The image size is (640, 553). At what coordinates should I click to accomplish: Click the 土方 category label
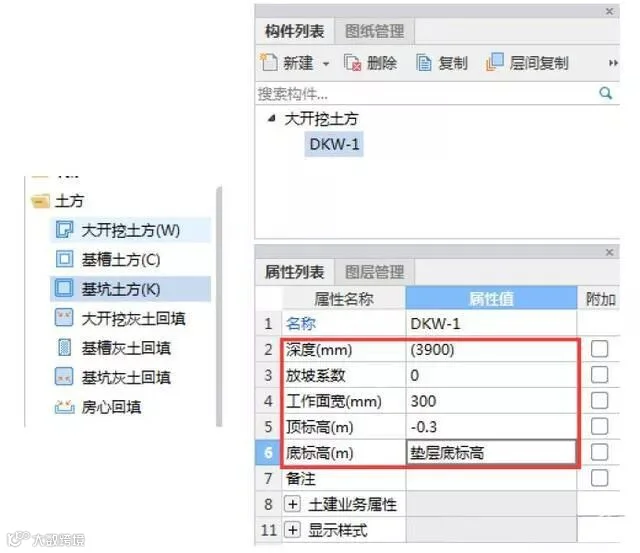pos(69,201)
